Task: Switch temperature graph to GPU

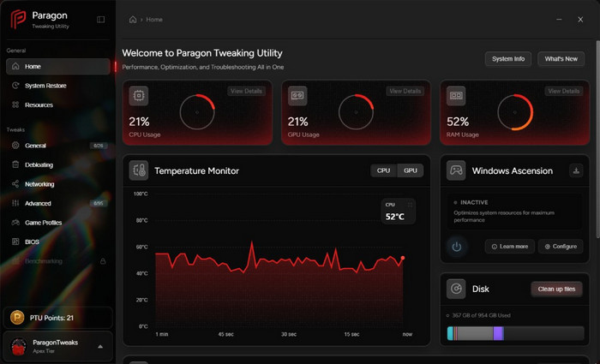Action: [x=411, y=170]
